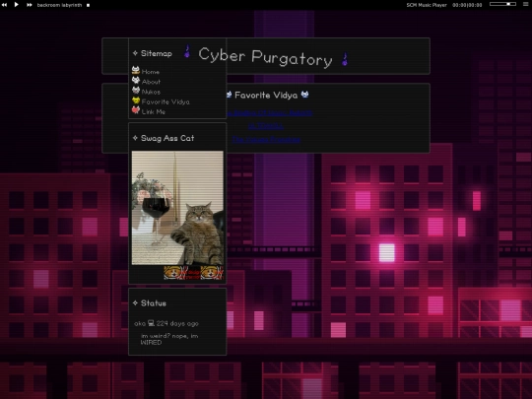Click the Status panel heading
Image resolution: width=532 pixels, height=399 pixels.
pyautogui.click(x=154, y=303)
